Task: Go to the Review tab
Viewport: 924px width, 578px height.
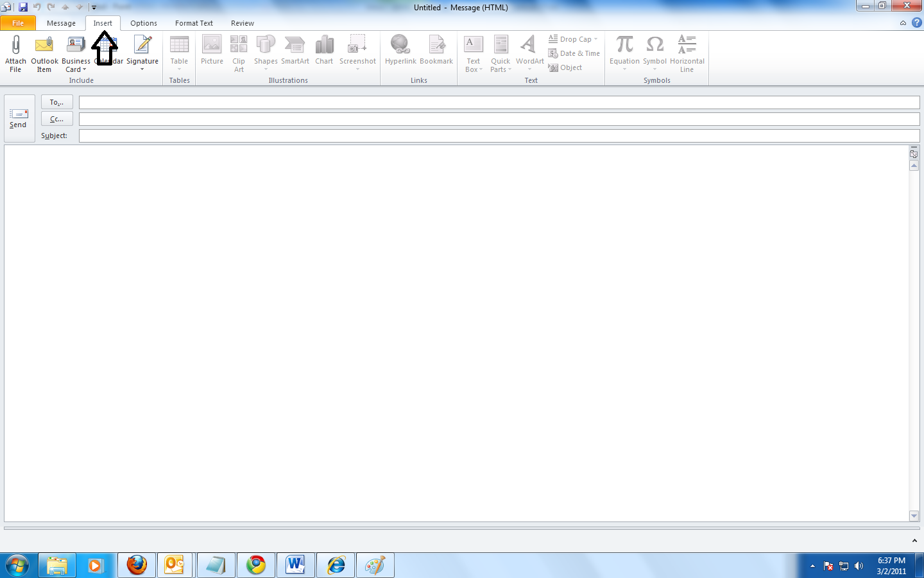Action: pos(243,23)
